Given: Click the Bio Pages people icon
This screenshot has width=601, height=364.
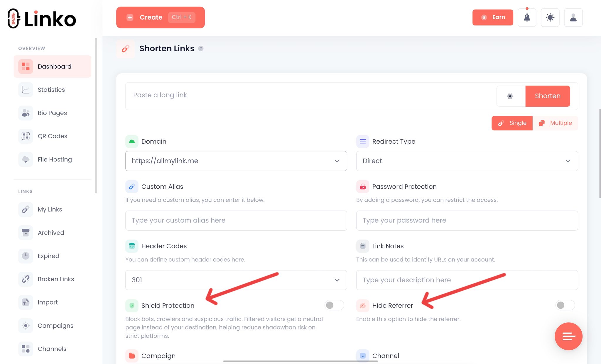Looking at the screenshot, I should (x=26, y=113).
